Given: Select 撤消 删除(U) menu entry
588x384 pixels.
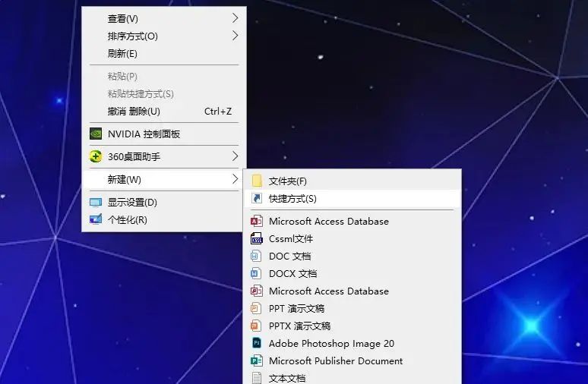Looking at the screenshot, I should (164, 112).
